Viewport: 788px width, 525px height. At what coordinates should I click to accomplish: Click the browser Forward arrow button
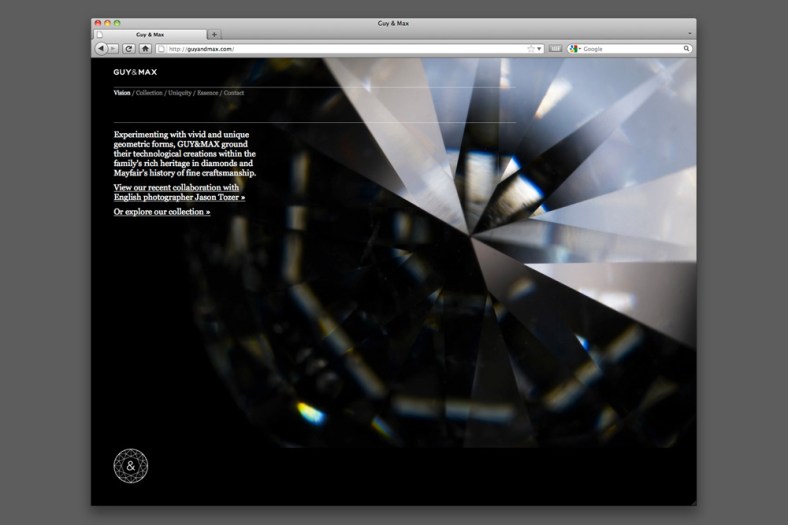tap(113, 48)
